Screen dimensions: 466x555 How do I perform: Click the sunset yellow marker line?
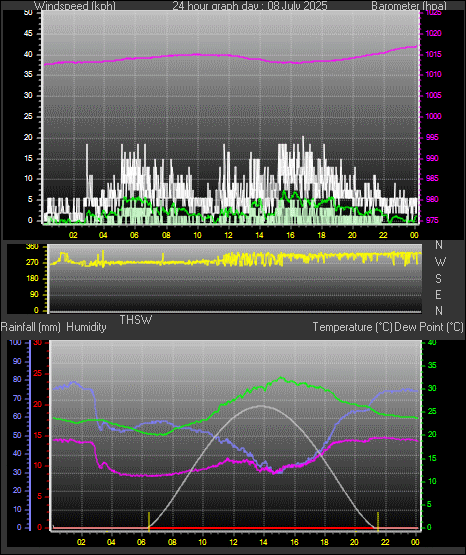point(378,522)
